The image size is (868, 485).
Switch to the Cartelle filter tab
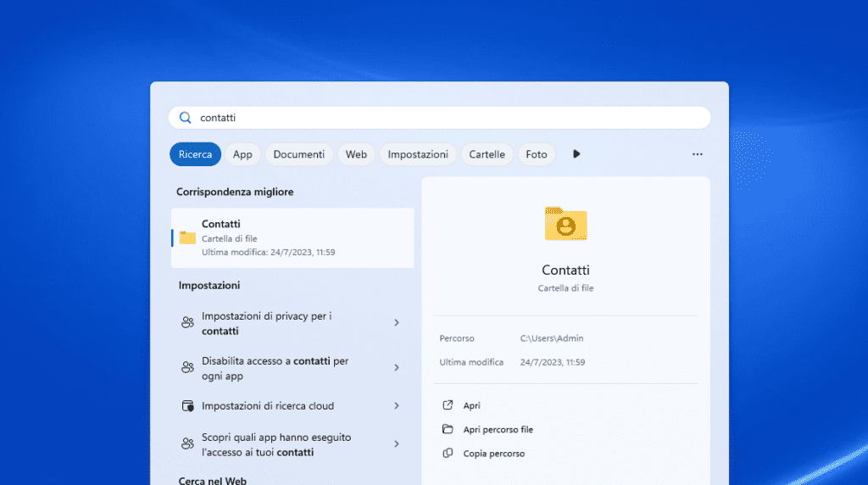487,154
